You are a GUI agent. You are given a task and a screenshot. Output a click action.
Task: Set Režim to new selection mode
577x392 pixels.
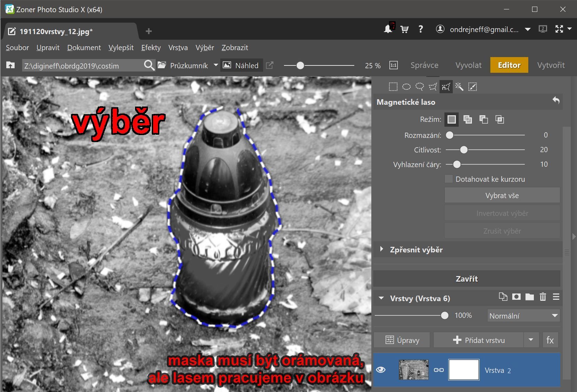[x=451, y=120]
